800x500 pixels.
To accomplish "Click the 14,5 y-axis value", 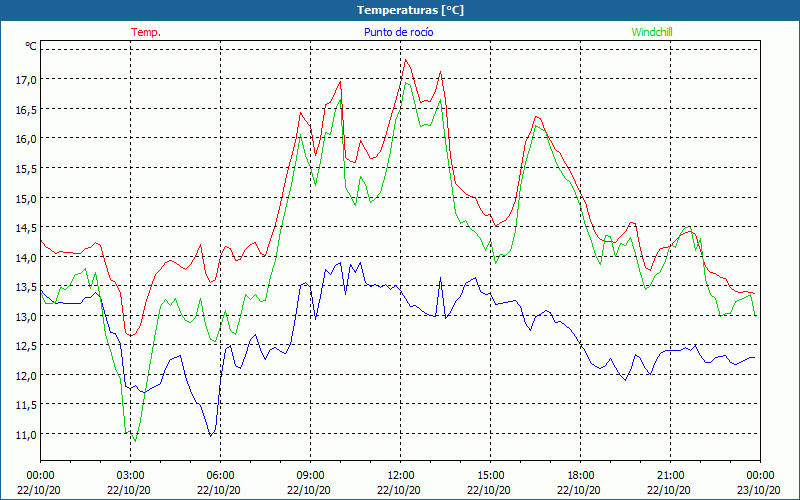I will coord(27,228).
